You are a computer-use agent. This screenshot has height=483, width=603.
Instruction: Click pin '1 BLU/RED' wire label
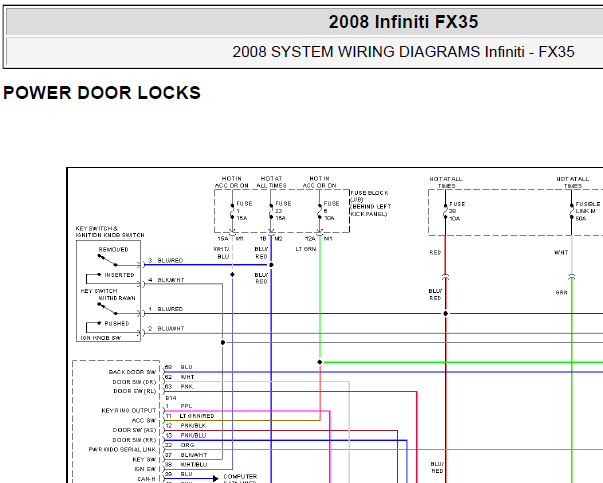[x=166, y=309]
